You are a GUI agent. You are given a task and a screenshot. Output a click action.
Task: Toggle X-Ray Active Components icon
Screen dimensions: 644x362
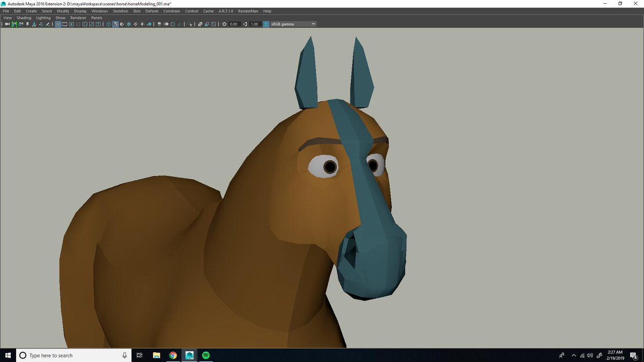point(207,24)
